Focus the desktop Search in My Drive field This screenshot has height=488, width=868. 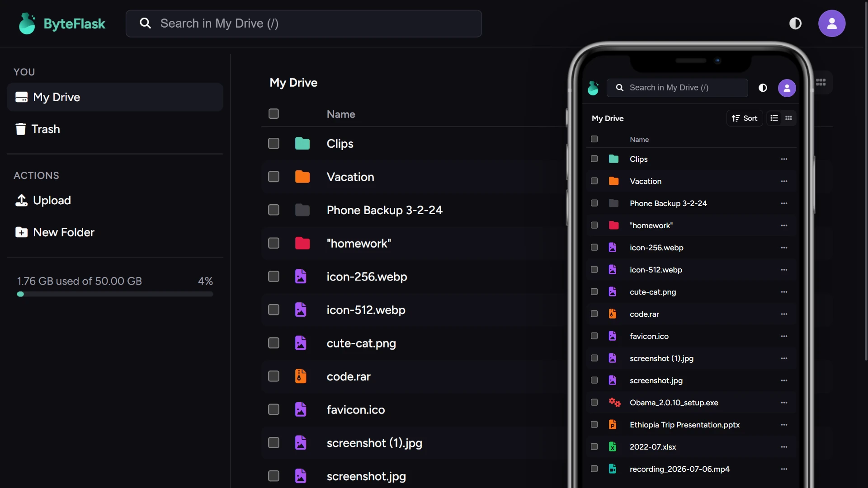click(x=304, y=23)
